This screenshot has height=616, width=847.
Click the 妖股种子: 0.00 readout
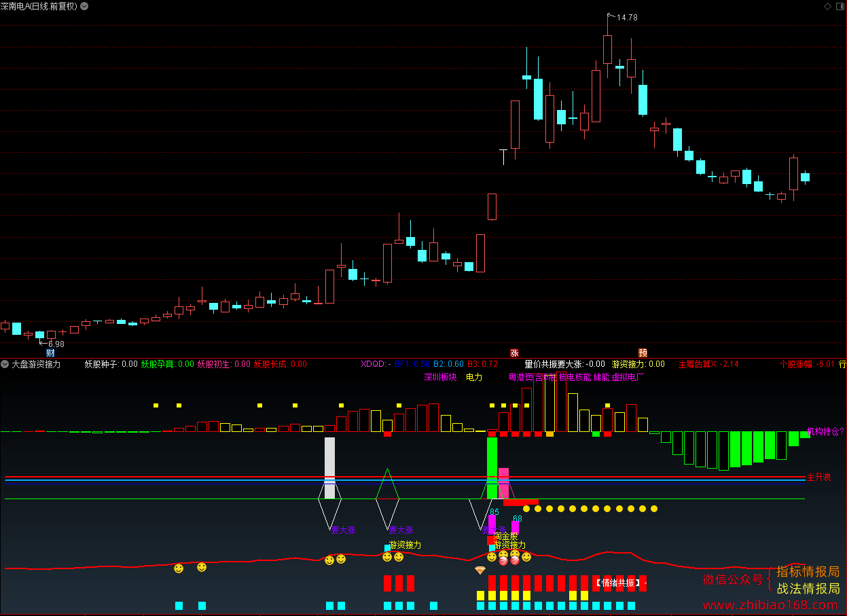pos(111,364)
